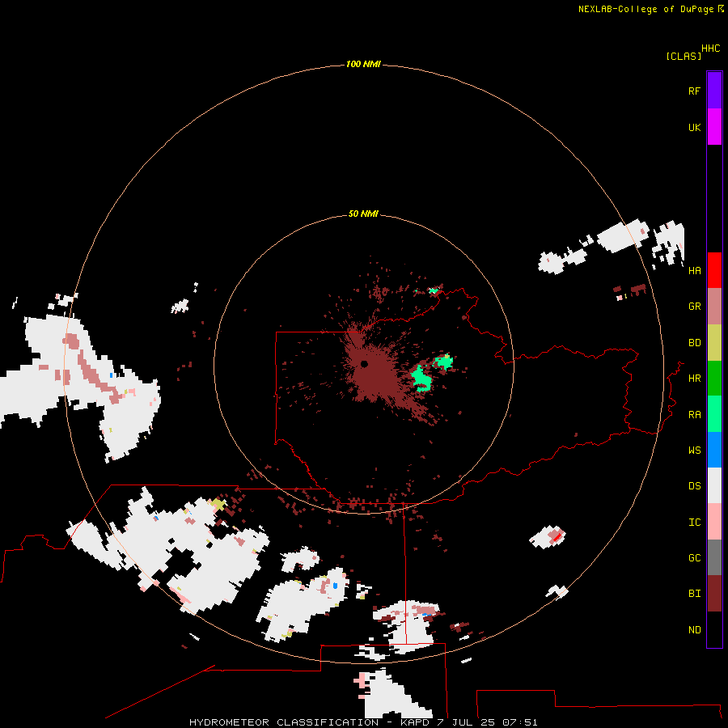Screen dimensions: 728x728
Task: Click the 'BD' legend label
Action: click(x=694, y=343)
